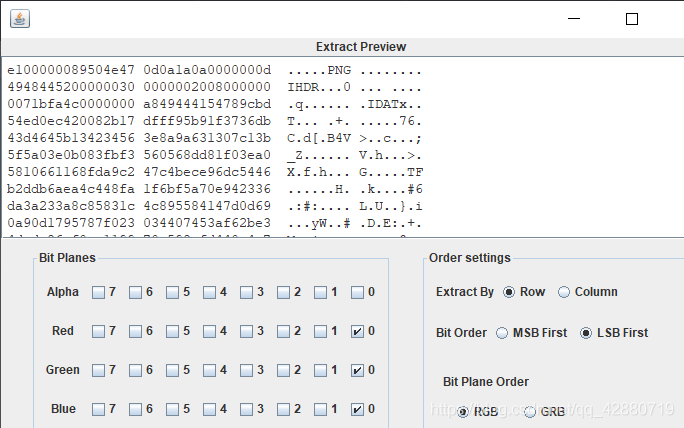
Task: Tick Green bit plane 4
Action: [x=209, y=370]
